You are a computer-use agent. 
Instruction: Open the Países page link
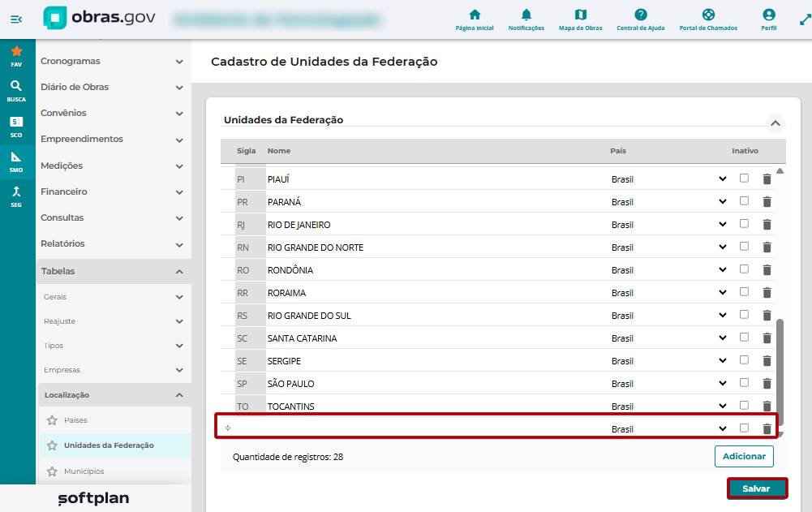pyautogui.click(x=75, y=420)
